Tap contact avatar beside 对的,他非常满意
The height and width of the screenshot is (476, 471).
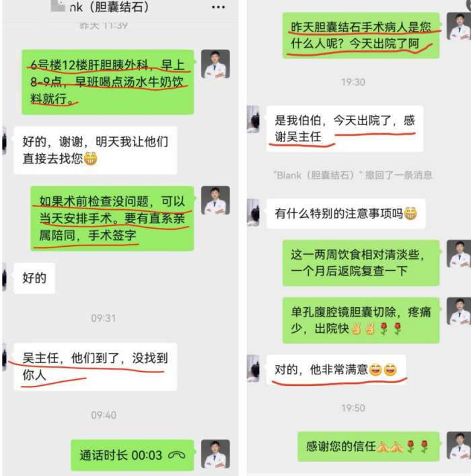253,368
